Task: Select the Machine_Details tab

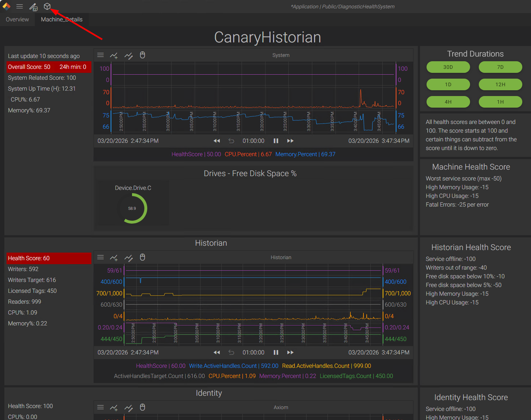Action: coord(62,20)
